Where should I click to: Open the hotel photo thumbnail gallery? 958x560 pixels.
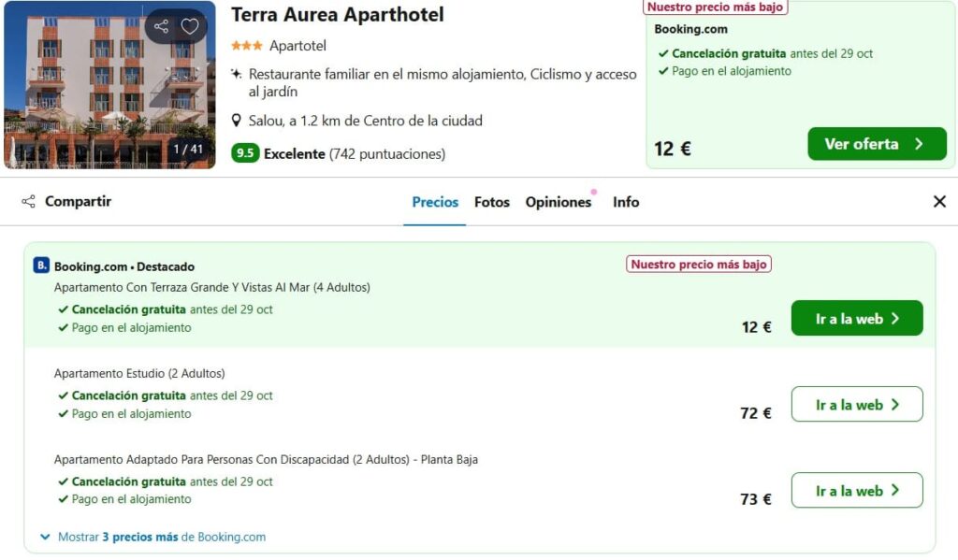(x=110, y=85)
